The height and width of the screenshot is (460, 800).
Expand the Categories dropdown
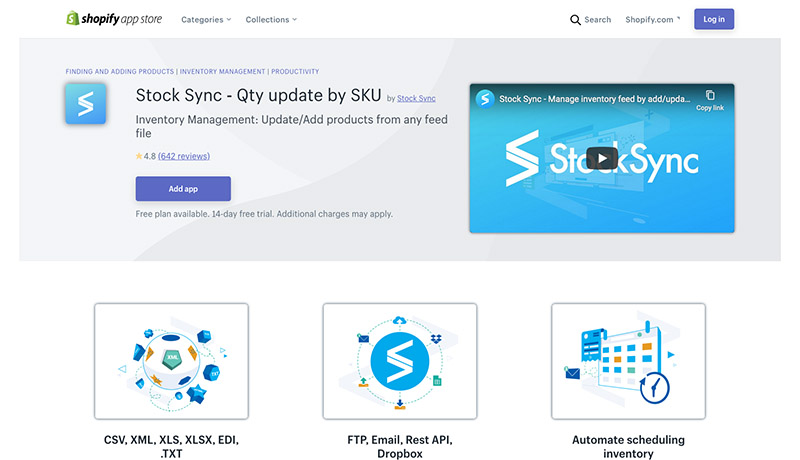point(206,19)
